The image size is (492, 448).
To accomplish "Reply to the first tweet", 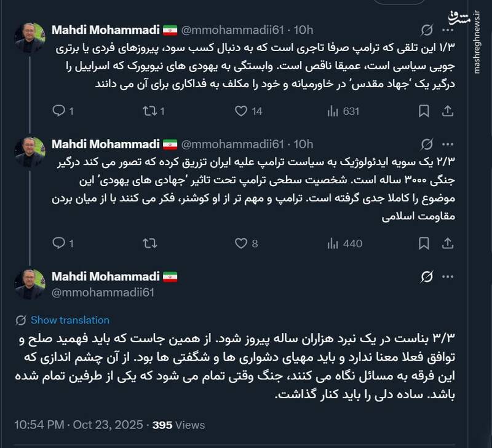I will coord(58,111).
